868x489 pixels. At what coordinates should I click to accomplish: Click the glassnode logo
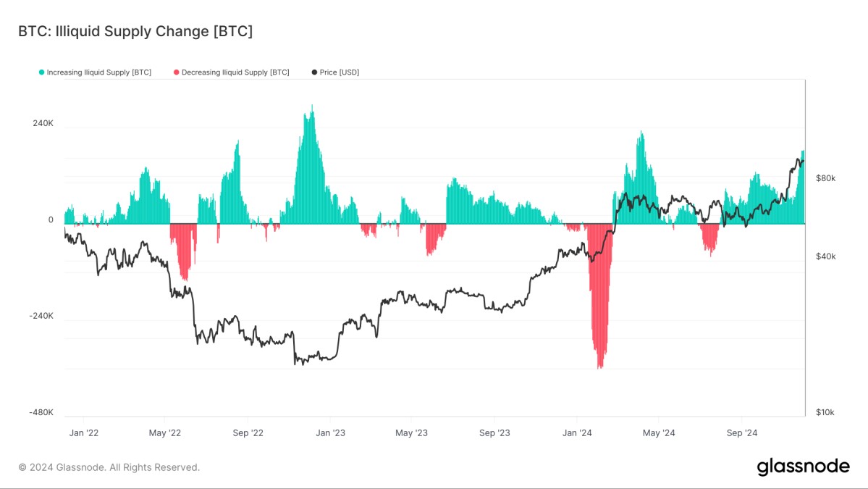tap(803, 467)
